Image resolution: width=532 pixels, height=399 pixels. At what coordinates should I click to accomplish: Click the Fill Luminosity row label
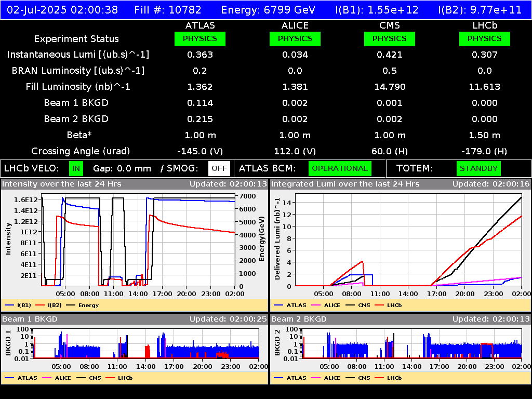(78, 87)
